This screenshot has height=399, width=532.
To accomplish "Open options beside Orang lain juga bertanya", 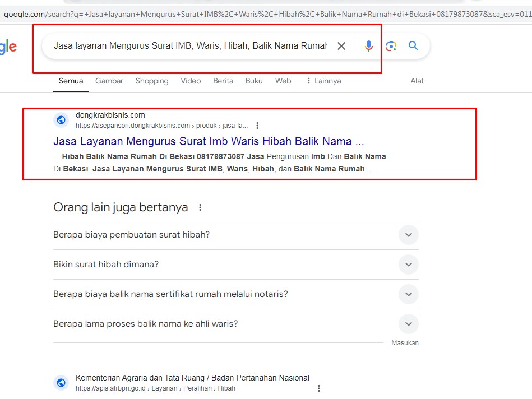I will 200,207.
